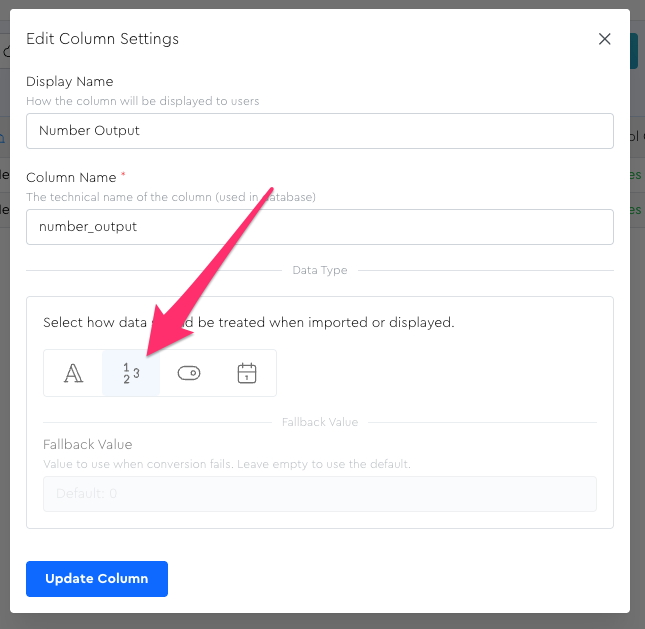Click the Data Type section divider
This screenshot has width=645, height=629.
tap(319, 270)
